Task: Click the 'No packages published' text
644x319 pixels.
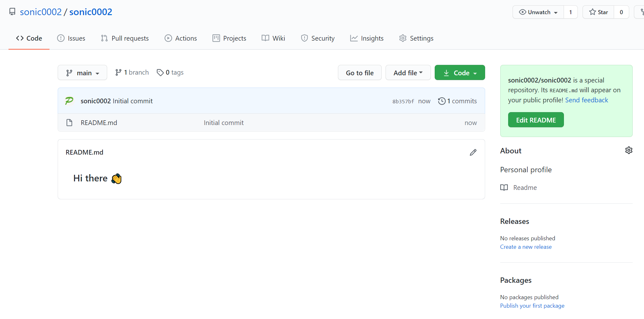Action: [529, 297]
